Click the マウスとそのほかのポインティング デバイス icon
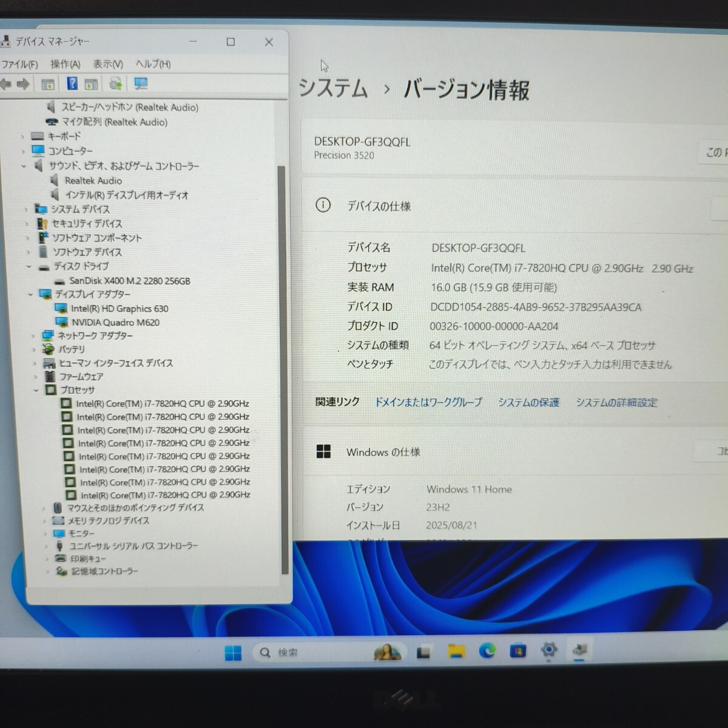 [x=57, y=508]
